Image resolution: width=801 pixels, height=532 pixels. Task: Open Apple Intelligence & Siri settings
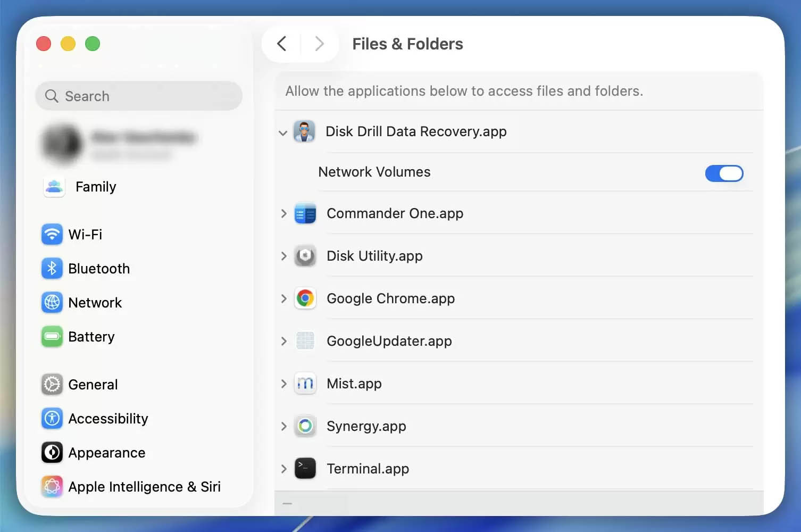coord(139,487)
